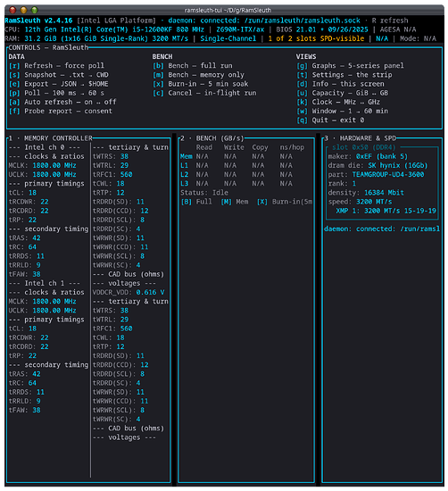The image size is (448, 491).
Task: Click the [p] Poll interval entry
Action: [x=56, y=93]
